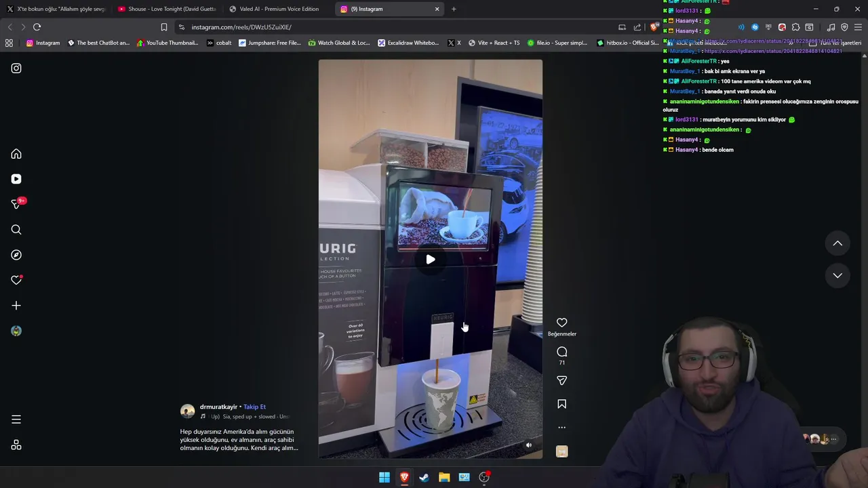The image size is (868, 488).
Task: Click the Beğenmeler likes label
Action: (561, 334)
